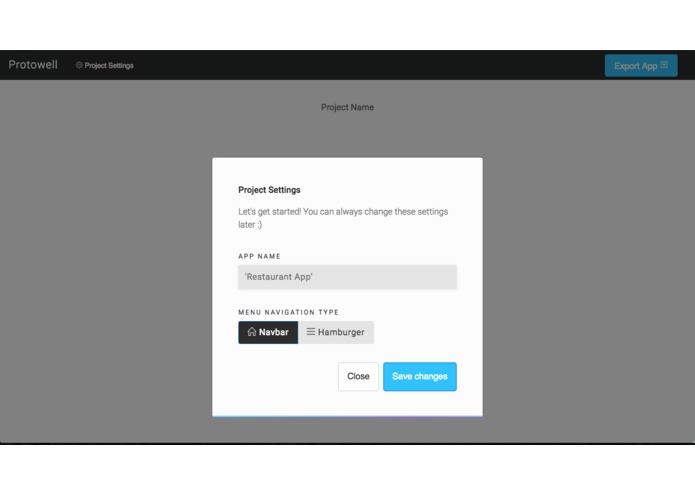
Task: Click the Export App plus icon
Action: coord(664,65)
